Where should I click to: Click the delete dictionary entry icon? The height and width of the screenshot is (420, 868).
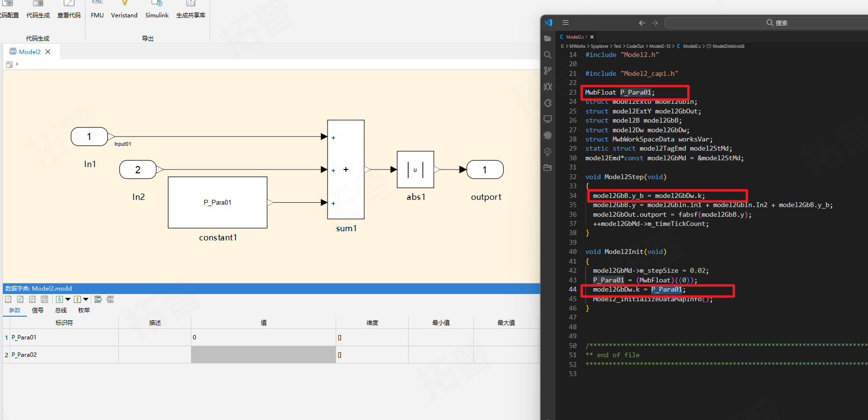[x=32, y=299]
